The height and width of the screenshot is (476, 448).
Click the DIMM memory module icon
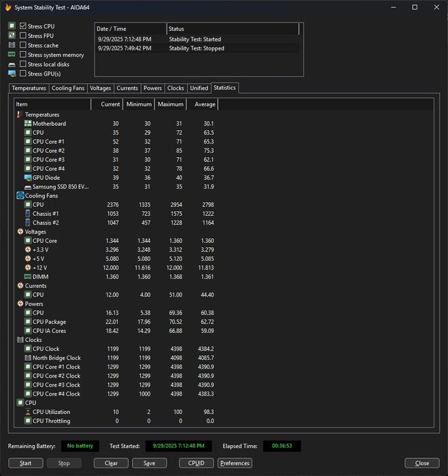click(x=28, y=276)
